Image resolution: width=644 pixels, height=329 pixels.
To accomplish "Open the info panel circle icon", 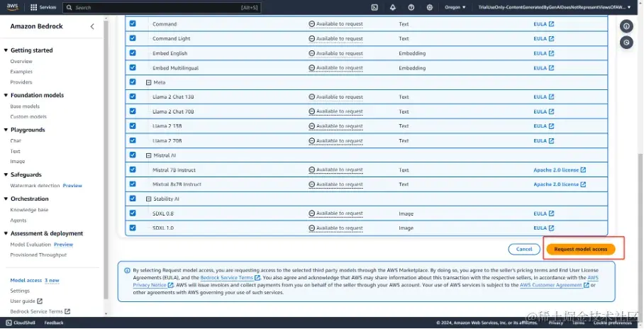I will pyautogui.click(x=626, y=26).
